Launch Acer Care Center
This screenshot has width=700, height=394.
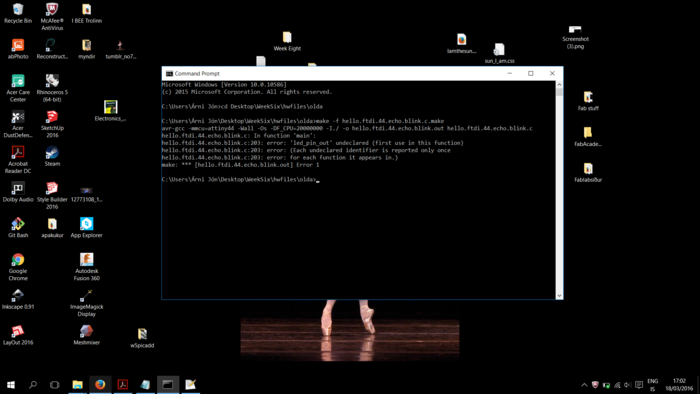18,88
